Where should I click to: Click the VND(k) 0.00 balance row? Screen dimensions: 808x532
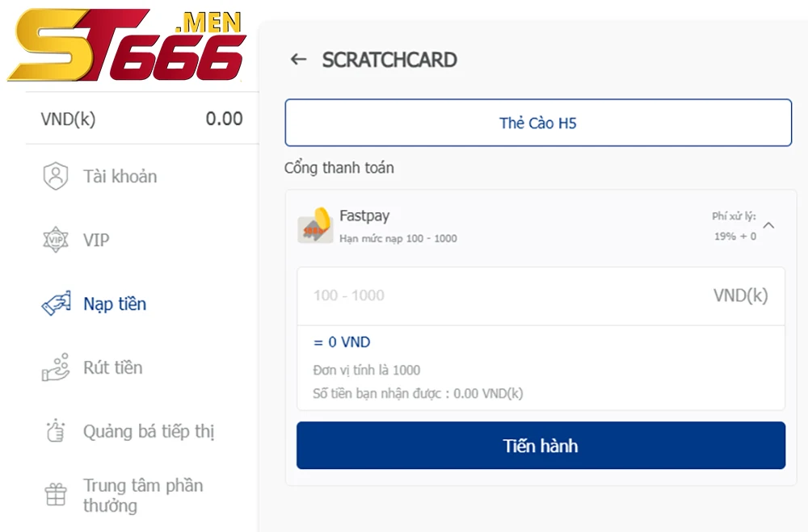click(141, 119)
